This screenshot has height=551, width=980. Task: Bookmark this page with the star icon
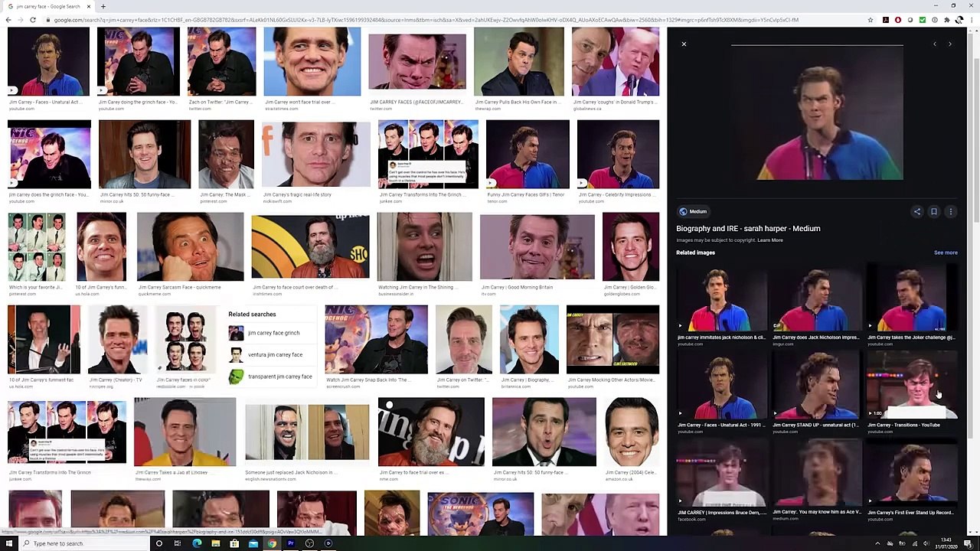pyautogui.click(x=871, y=20)
